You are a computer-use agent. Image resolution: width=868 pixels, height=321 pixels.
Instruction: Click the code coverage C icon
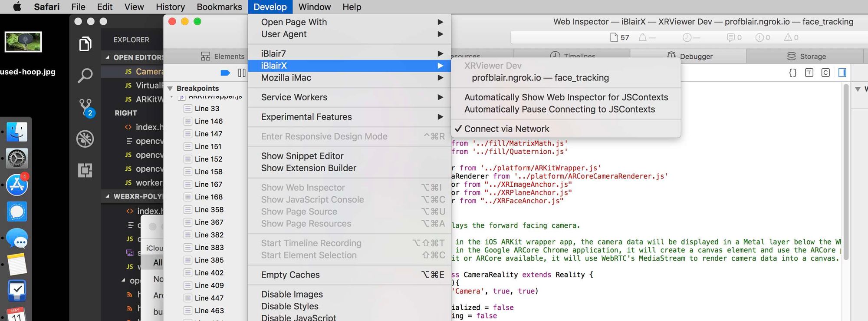[825, 73]
